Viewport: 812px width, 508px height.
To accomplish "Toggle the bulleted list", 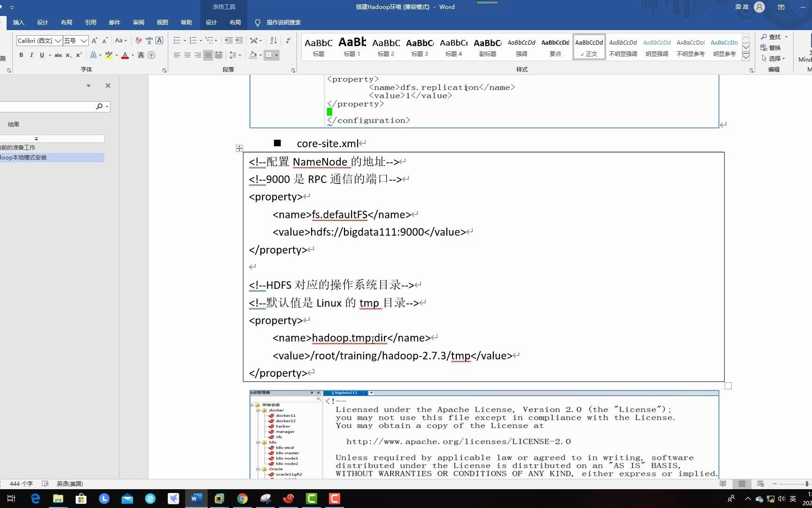I will pos(177,40).
